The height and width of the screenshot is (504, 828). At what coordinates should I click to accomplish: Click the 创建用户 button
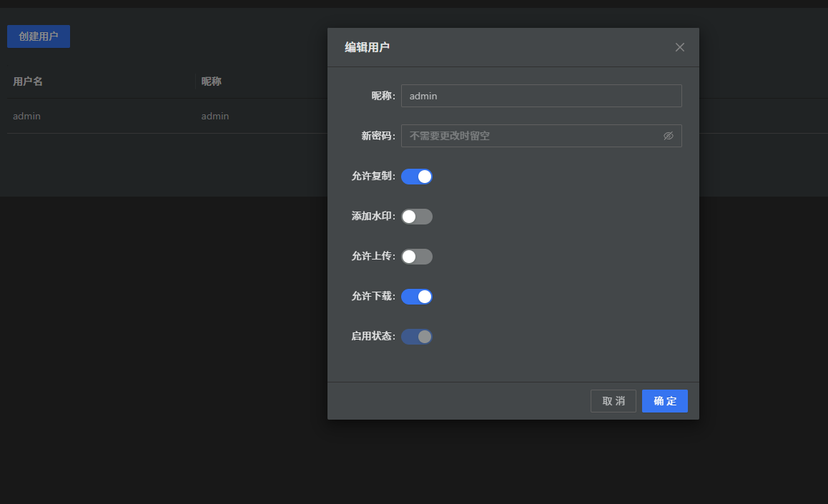point(39,36)
